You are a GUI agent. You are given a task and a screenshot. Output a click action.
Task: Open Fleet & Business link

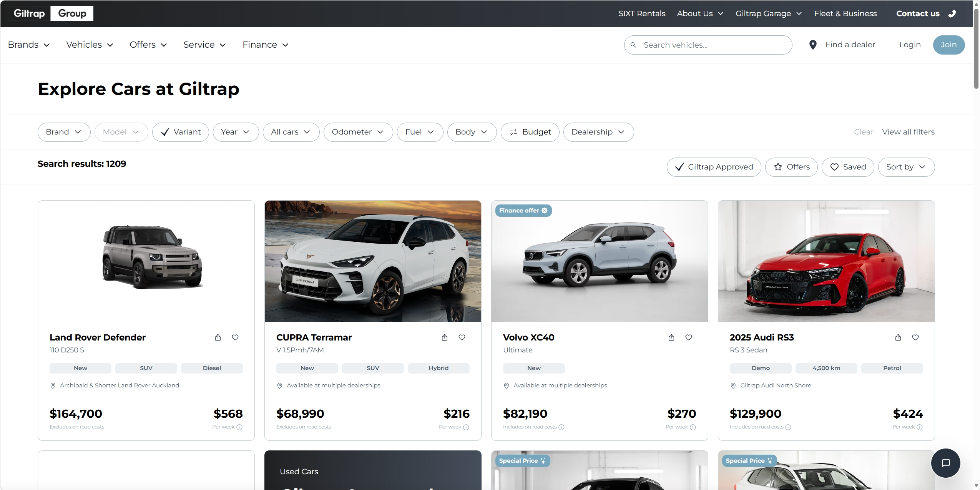click(x=845, y=13)
